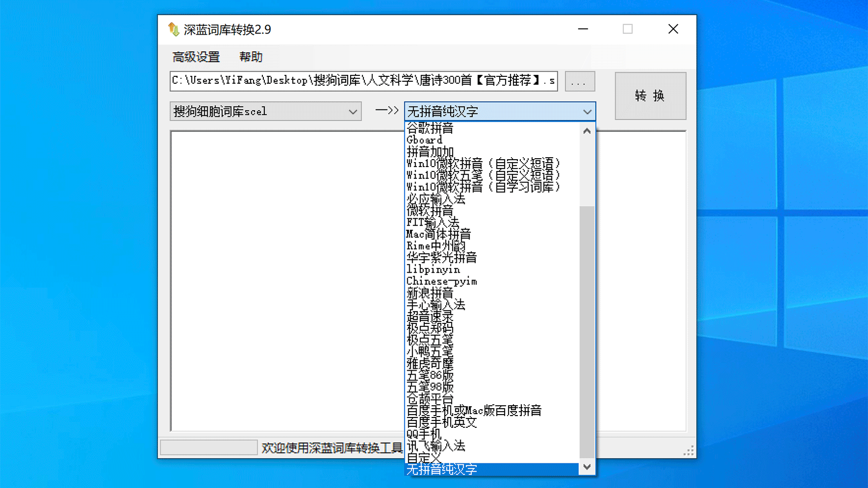Select 仓颉平台 from the list

[x=492, y=399]
